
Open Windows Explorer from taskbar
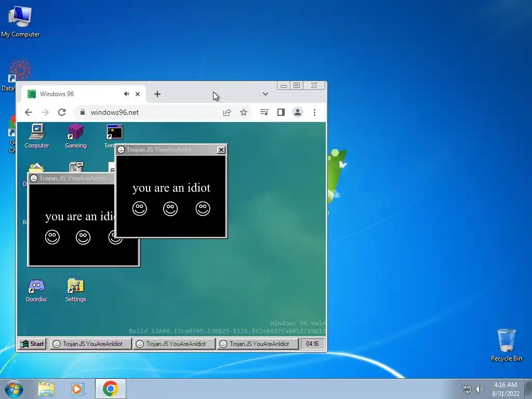(46, 389)
